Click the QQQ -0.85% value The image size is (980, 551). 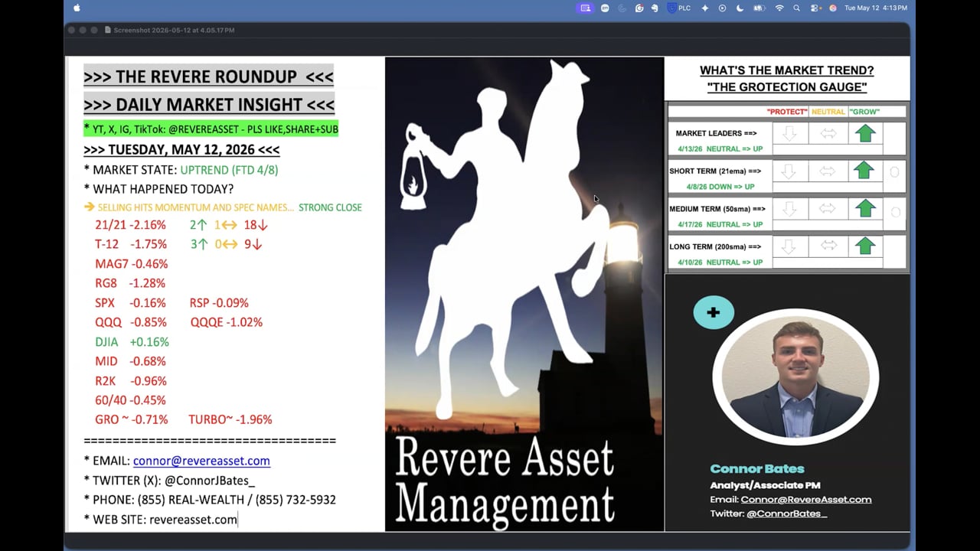click(131, 322)
